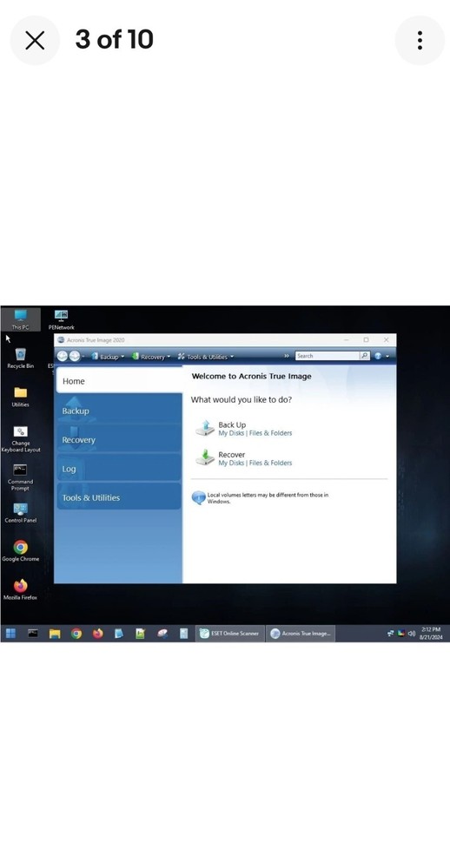The width and height of the screenshot is (450, 868).
Task: Minimize the Acronis True Image window
Action: [x=347, y=340]
